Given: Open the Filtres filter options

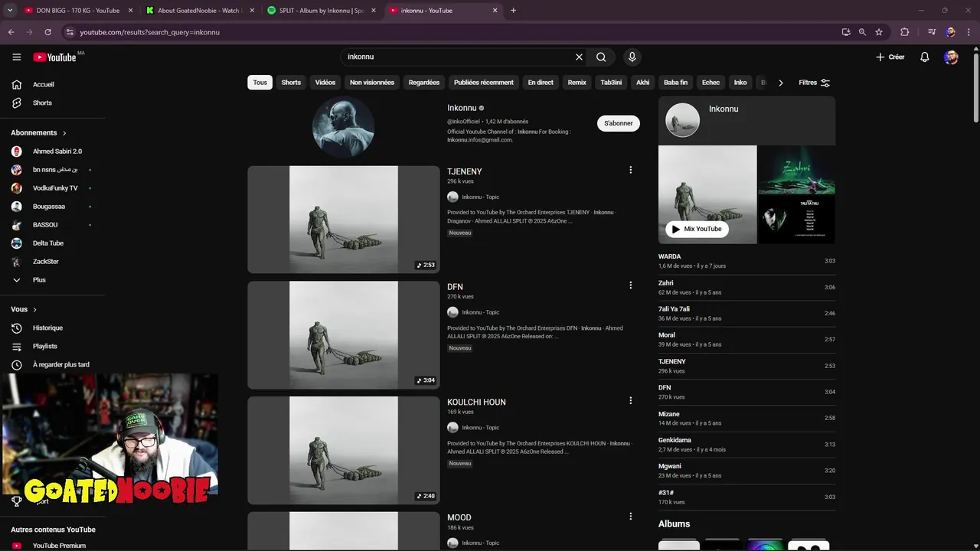Looking at the screenshot, I should click(x=814, y=83).
